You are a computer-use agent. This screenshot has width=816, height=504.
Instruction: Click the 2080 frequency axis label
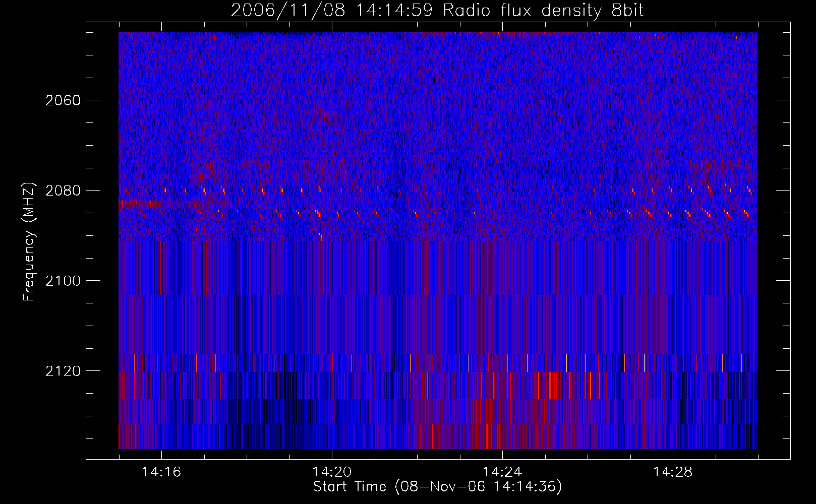coord(63,191)
